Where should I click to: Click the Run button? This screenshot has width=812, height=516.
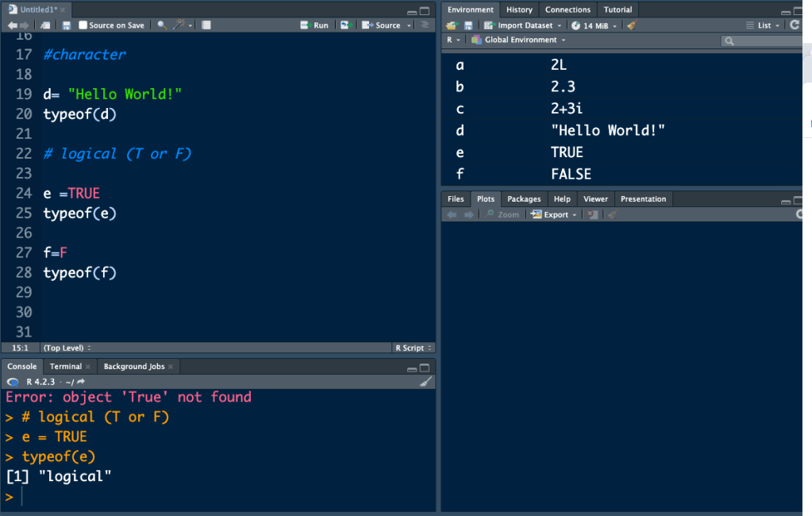point(315,25)
